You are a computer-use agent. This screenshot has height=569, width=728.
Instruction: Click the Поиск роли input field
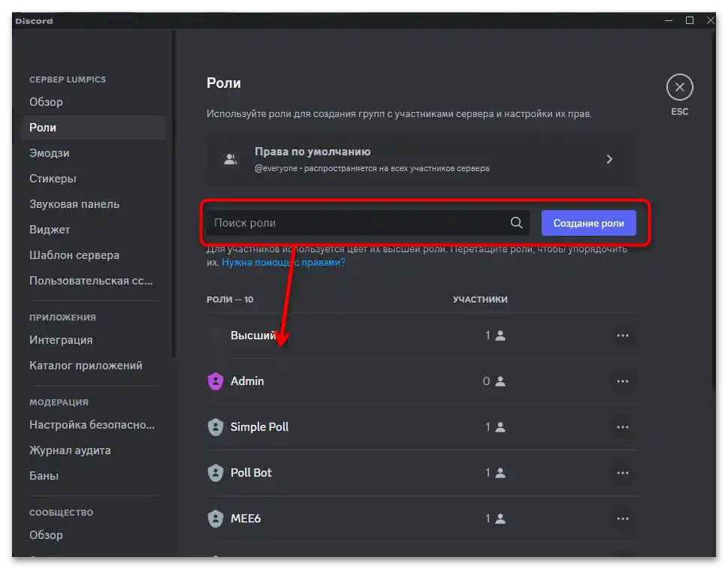point(338,222)
